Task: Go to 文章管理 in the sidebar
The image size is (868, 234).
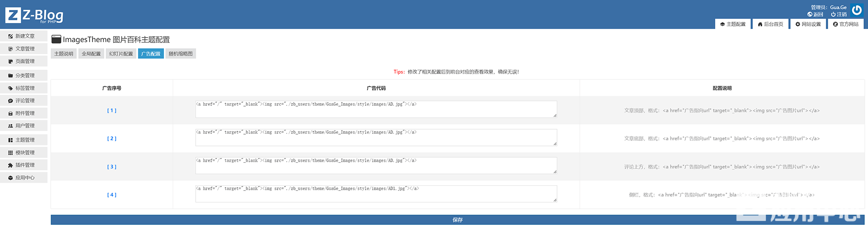Action: tap(24, 49)
